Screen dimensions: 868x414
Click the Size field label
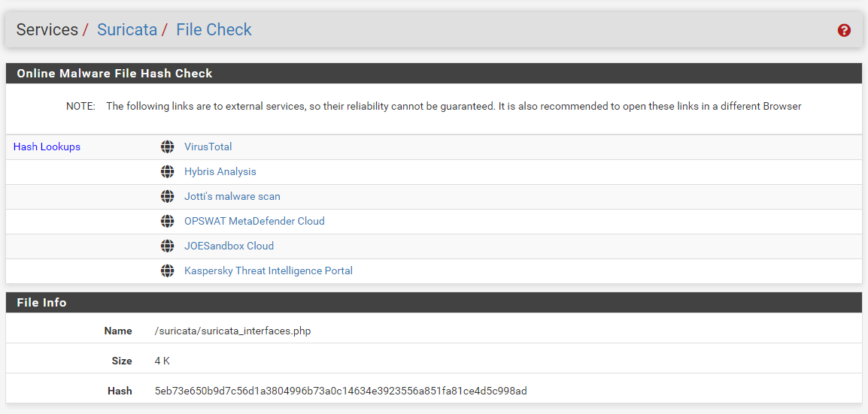click(x=122, y=361)
